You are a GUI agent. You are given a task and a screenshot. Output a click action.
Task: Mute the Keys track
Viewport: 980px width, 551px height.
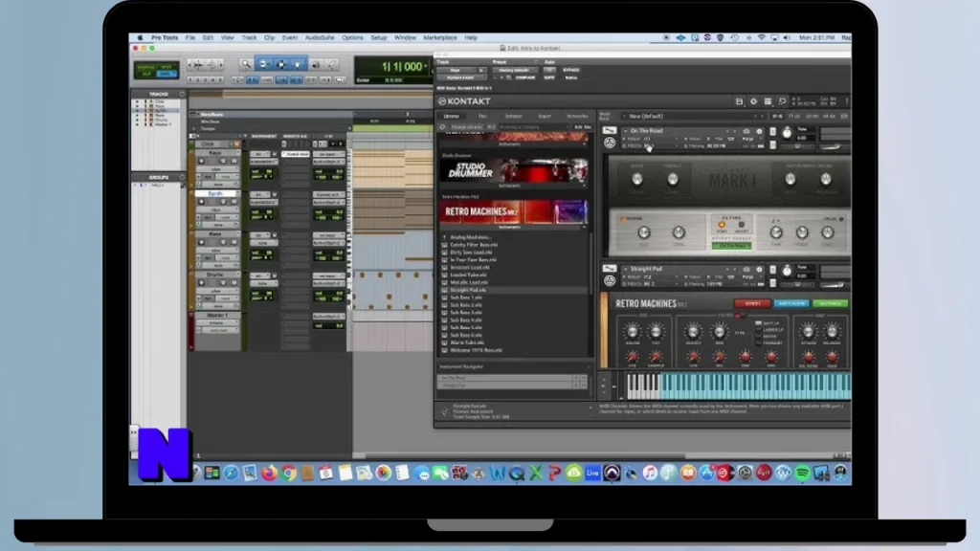(x=234, y=161)
